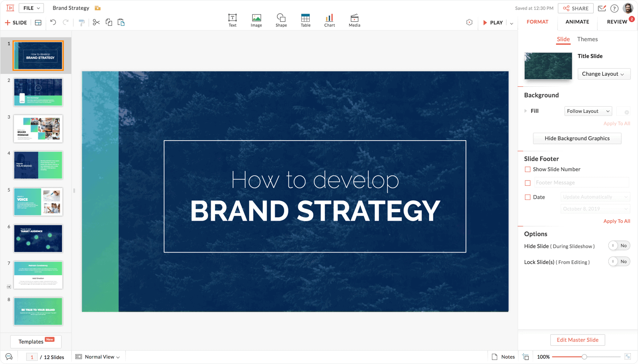Click the Format Painter icon
Viewport: 638px width, 364px height.
click(81, 22)
